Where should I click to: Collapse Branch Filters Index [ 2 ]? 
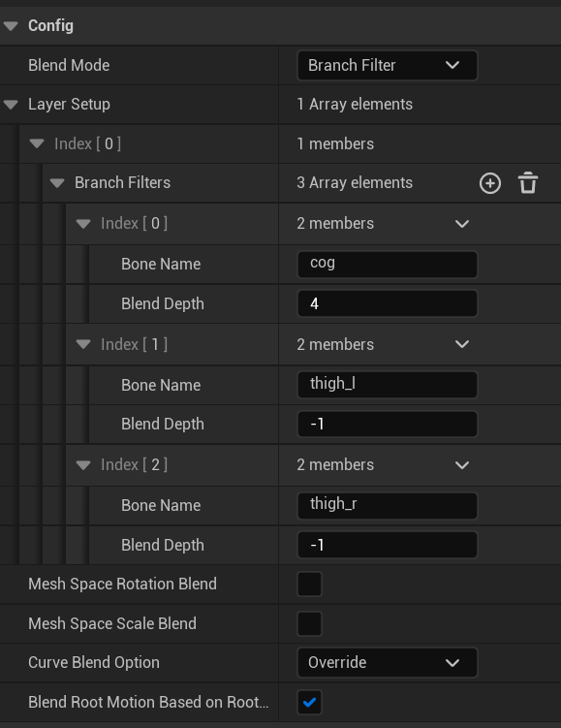click(x=83, y=465)
